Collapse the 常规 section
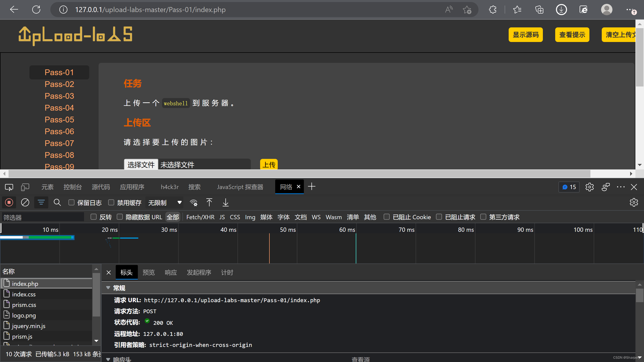This screenshot has width=644, height=362. [x=108, y=288]
